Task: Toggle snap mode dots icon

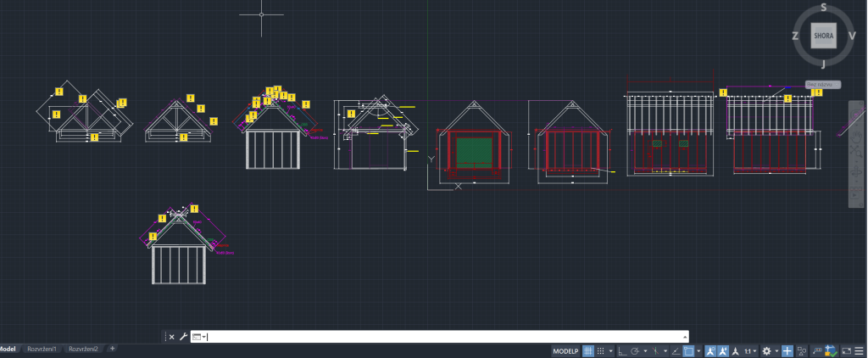Action: (x=600, y=351)
